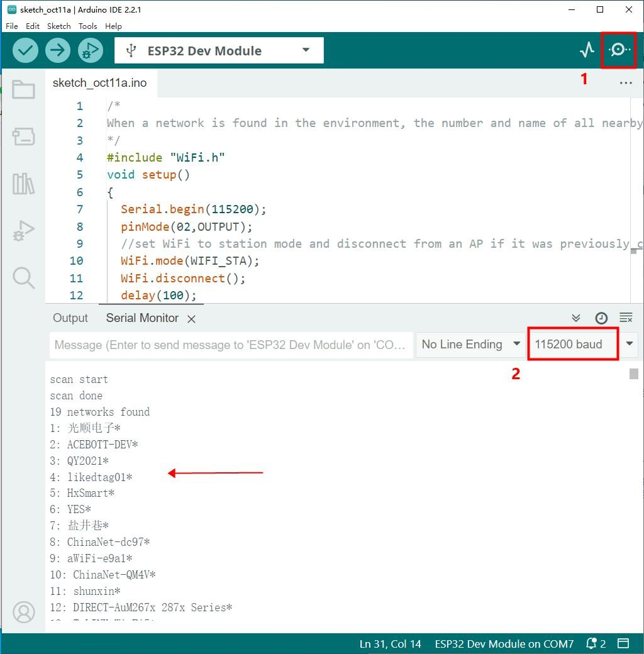
Task: Click the 'scan start' output line
Action: [x=79, y=380]
